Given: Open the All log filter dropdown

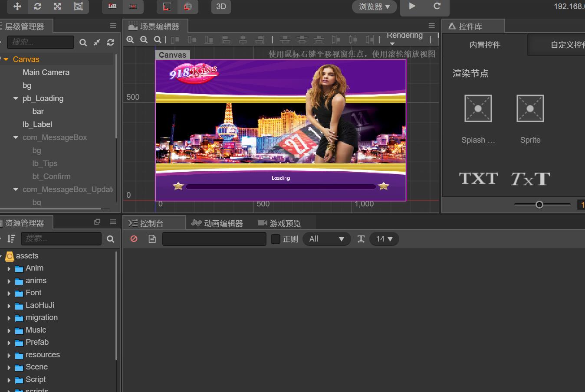Looking at the screenshot, I should [x=327, y=239].
